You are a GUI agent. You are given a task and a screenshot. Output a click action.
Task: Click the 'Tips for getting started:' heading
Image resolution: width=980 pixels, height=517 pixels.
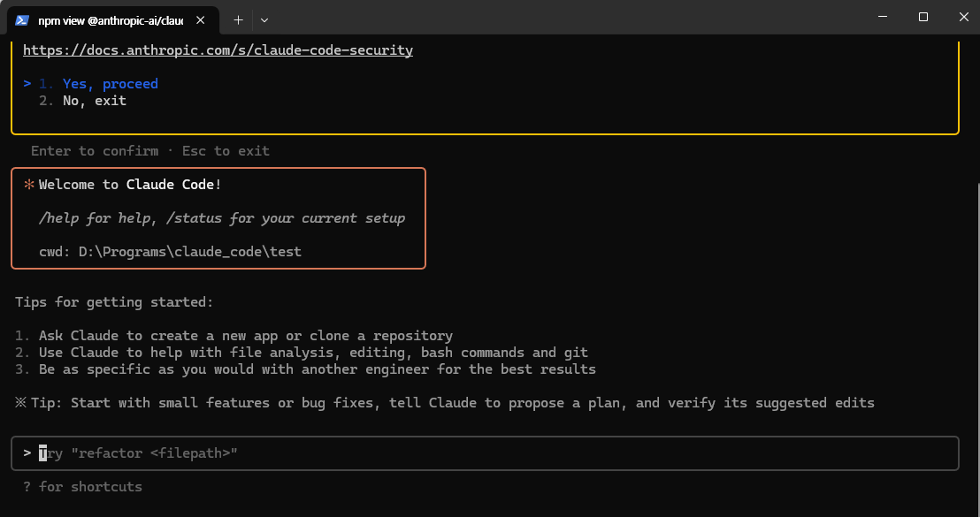tap(114, 302)
